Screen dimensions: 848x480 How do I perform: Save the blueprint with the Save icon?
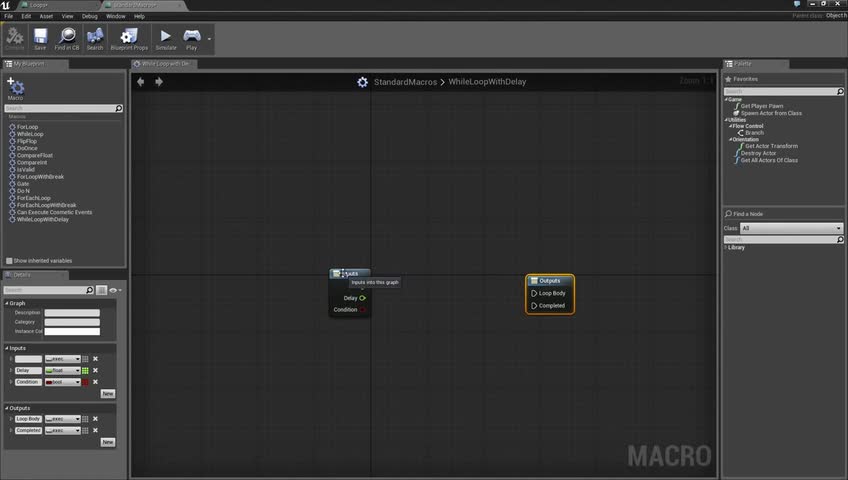40,36
